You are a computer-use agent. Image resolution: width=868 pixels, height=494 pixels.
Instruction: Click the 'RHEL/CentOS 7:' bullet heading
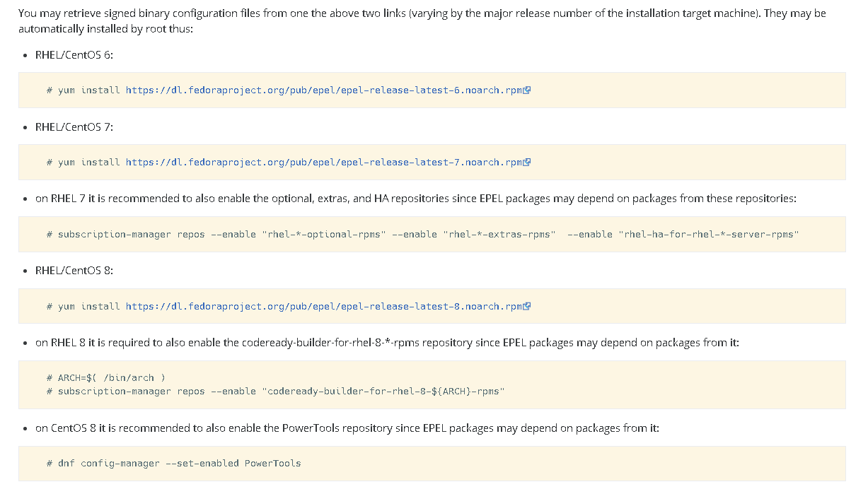coord(74,127)
